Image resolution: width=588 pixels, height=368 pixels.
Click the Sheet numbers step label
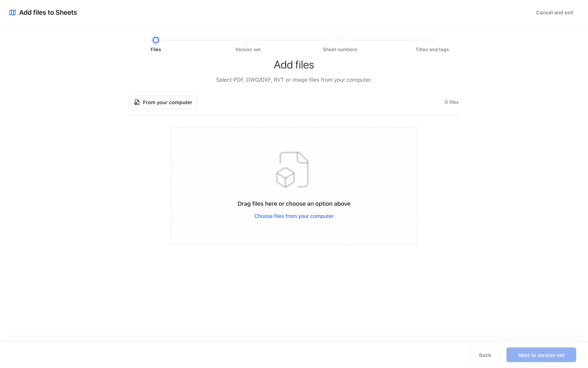340,49
